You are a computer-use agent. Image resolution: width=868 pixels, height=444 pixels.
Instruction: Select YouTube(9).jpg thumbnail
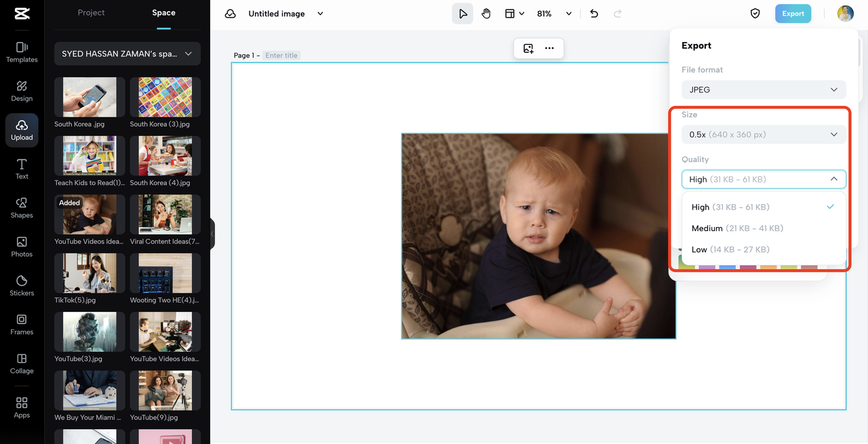165,390
